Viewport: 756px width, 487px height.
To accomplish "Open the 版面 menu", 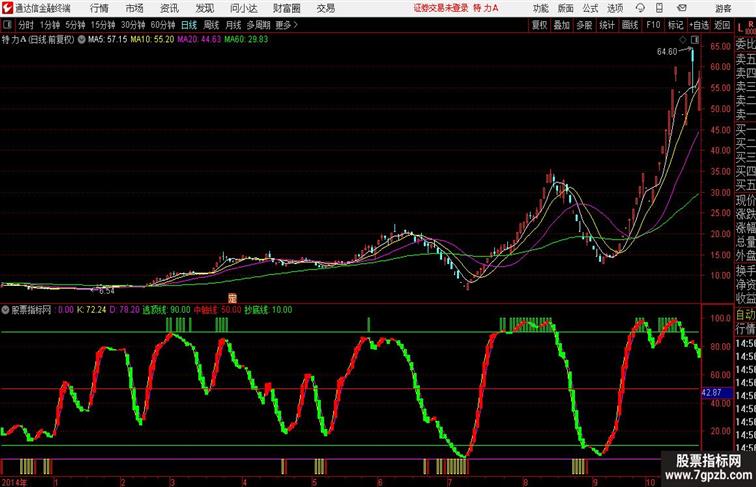I will pyautogui.click(x=566, y=8).
